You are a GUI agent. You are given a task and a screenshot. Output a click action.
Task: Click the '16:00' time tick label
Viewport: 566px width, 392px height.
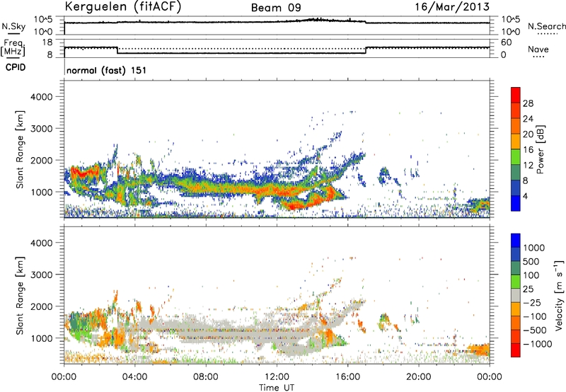(347, 377)
